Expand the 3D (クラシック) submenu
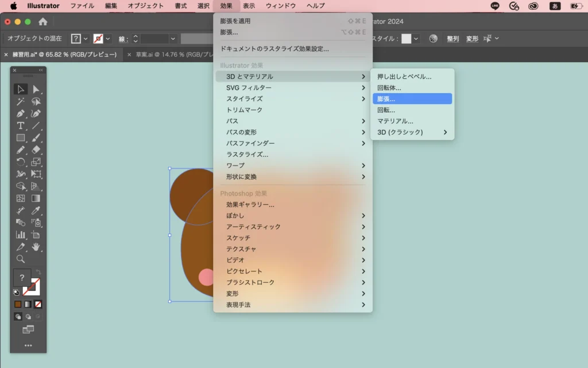 click(411, 132)
